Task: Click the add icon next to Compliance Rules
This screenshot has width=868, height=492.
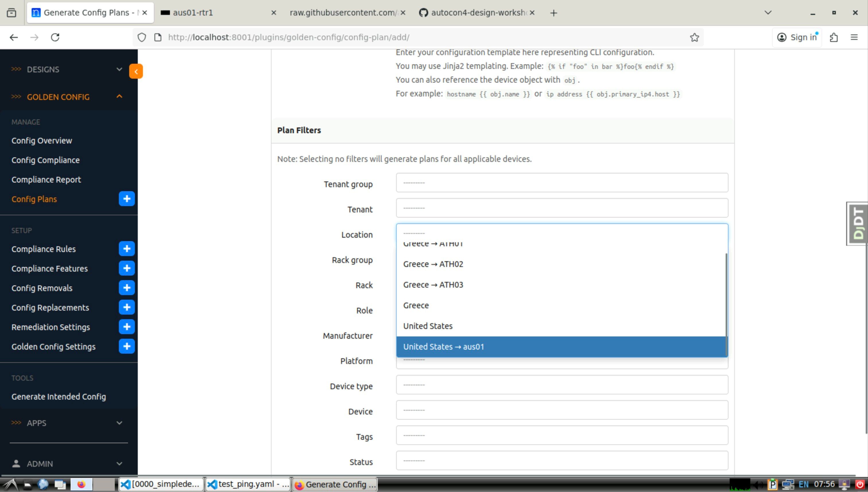Action: [x=127, y=249]
